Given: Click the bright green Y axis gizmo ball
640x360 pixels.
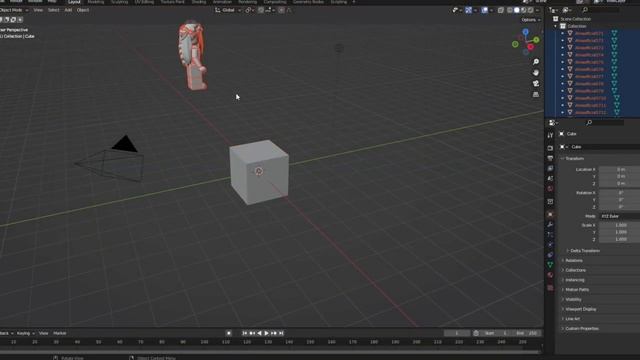Looking at the screenshot, I should point(536,40).
